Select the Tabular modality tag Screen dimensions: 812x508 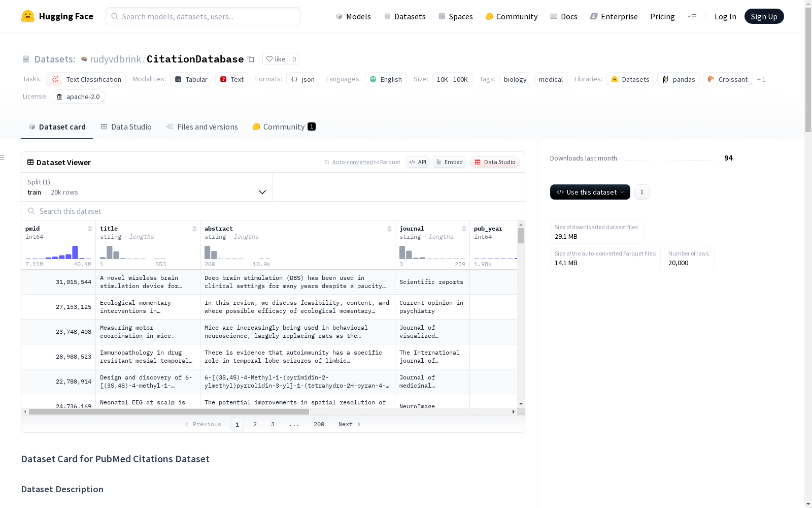coord(191,79)
